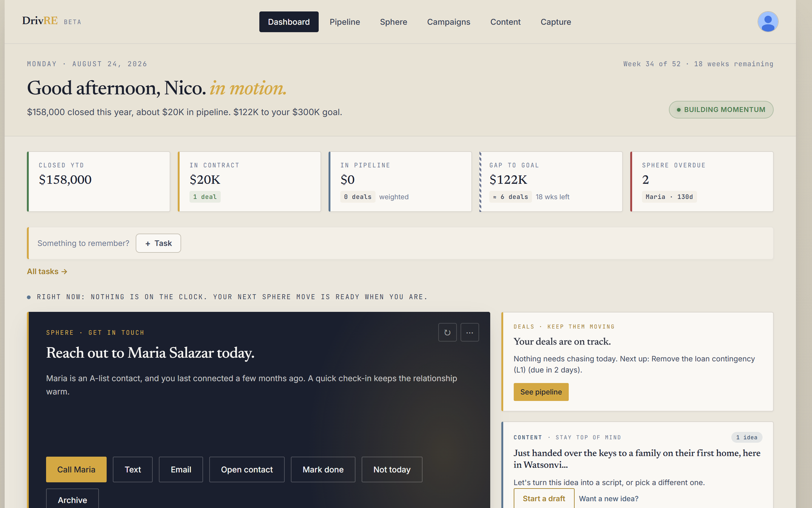The image size is (812, 508).
Task: Click Week 34 of 52 text
Action: pos(652,64)
